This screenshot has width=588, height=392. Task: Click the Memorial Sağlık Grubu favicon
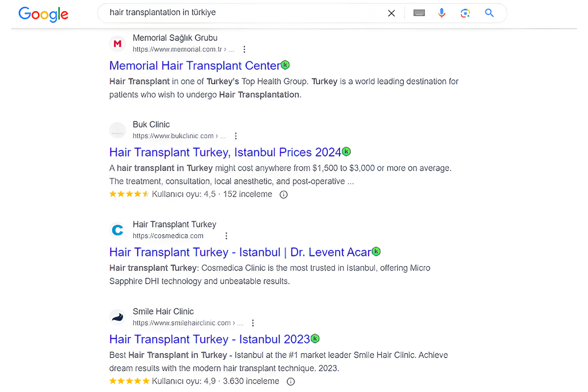pos(118,44)
